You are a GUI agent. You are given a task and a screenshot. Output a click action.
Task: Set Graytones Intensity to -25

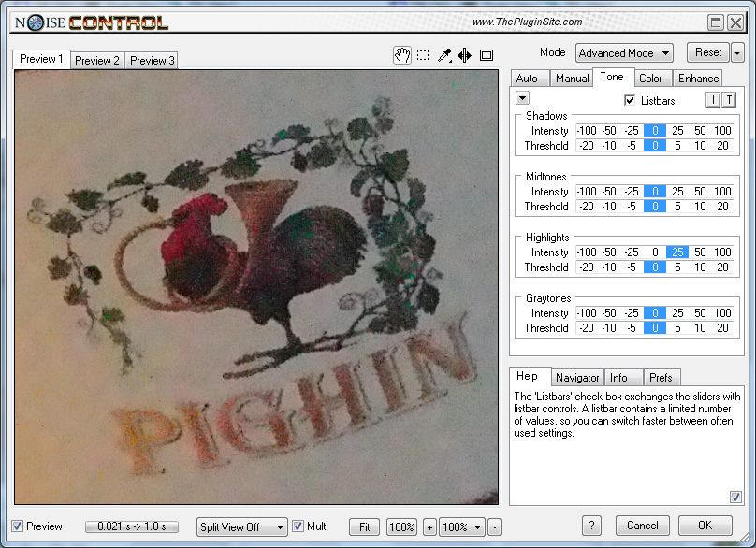coord(632,312)
